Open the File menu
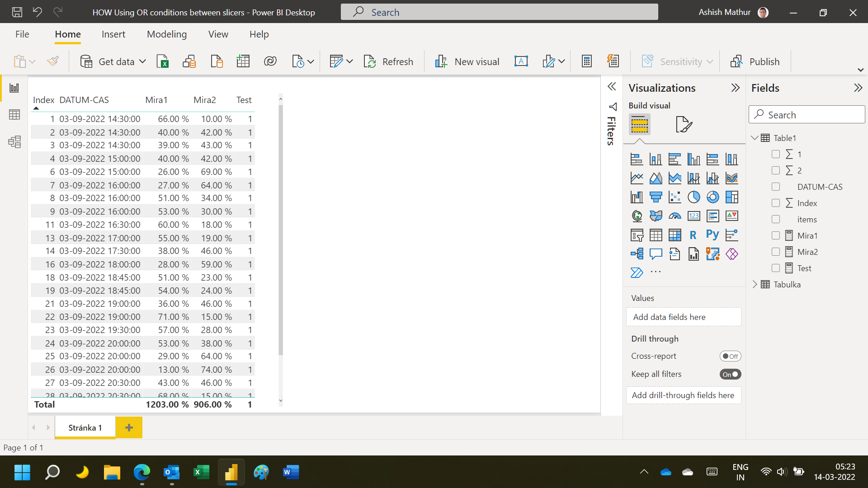Viewport: 868px width, 488px height. pyautogui.click(x=22, y=34)
